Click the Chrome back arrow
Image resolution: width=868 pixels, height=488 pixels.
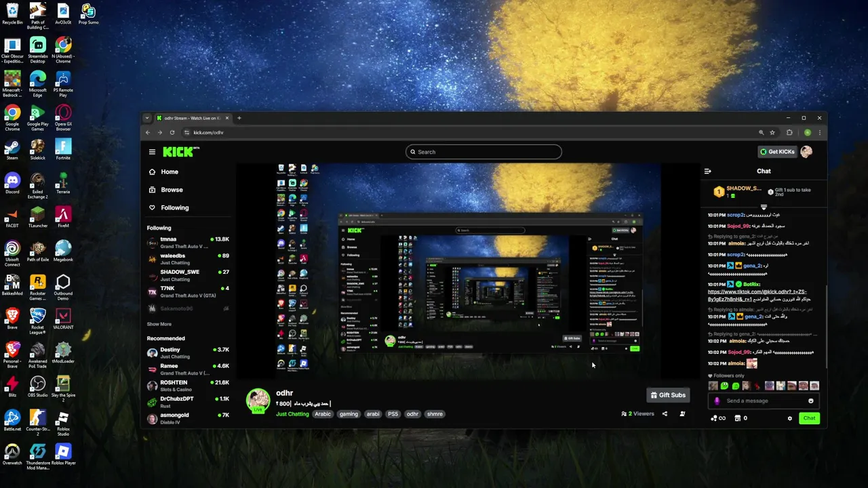[x=148, y=133]
